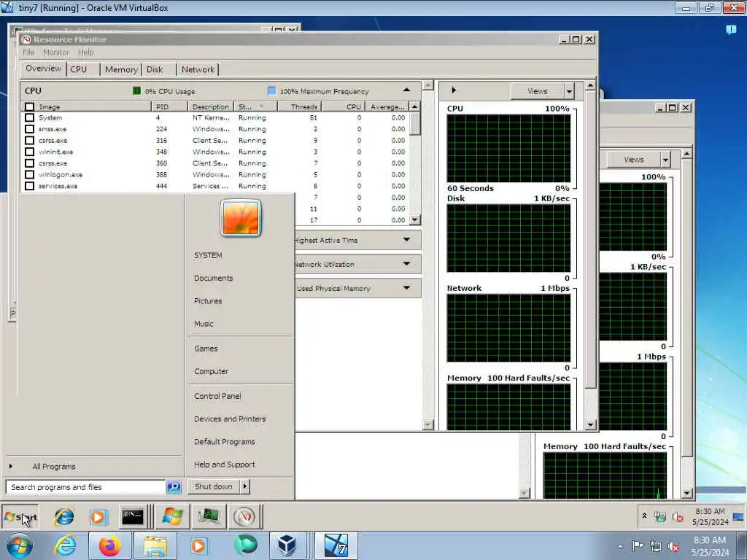Open the Views dropdown arrow in the back window
Viewport: 747px width, 560px height.
pos(665,160)
